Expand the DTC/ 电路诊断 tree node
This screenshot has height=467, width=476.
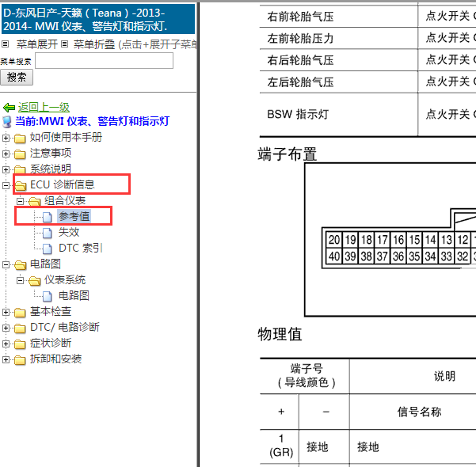point(6,328)
